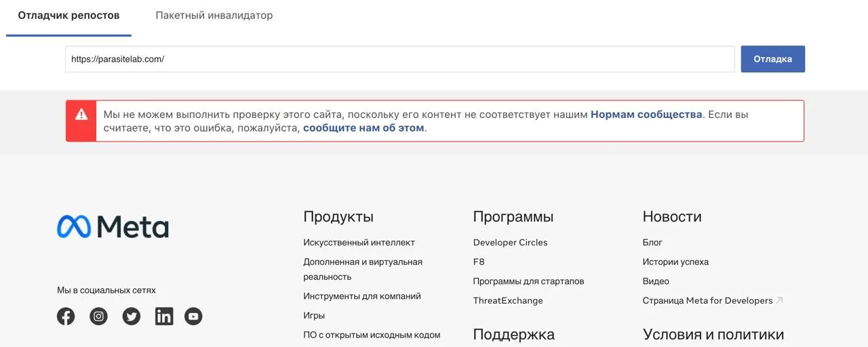Screen dimensions: 868x347
Task: Open the Игры footer link
Action: (314, 316)
